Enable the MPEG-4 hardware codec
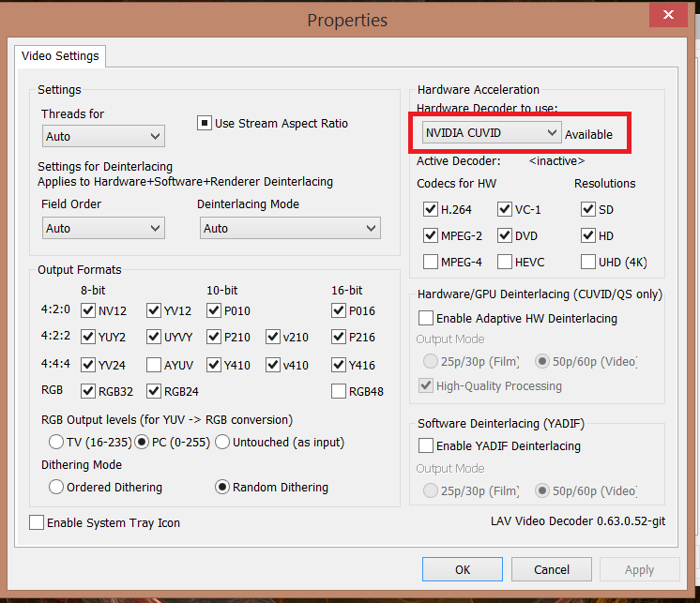Viewport: 700px width, 603px height. pos(431,262)
